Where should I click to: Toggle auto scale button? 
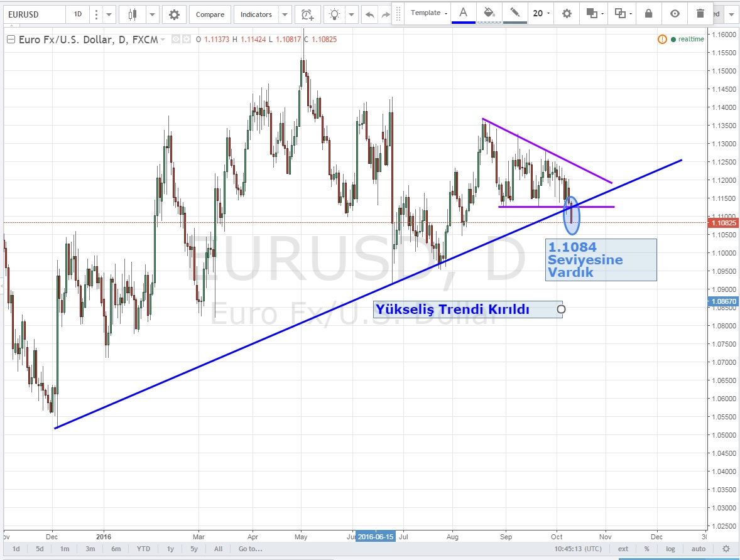(x=698, y=549)
